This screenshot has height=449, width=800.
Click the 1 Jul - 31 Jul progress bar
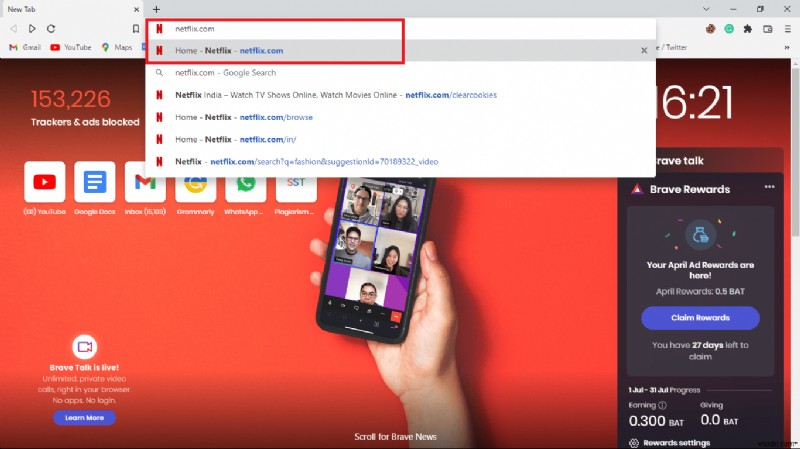(738, 390)
